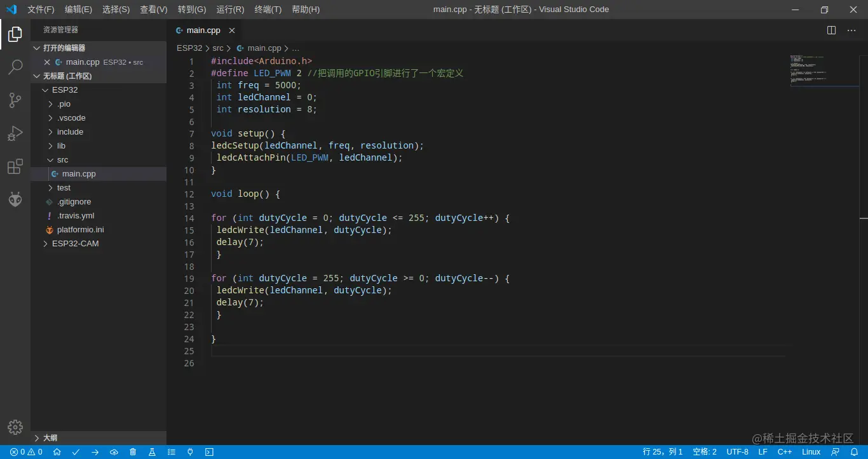The width and height of the screenshot is (868, 459).
Task: Click the PlatformIO Serial Monitor plug icon
Action: pos(190,452)
